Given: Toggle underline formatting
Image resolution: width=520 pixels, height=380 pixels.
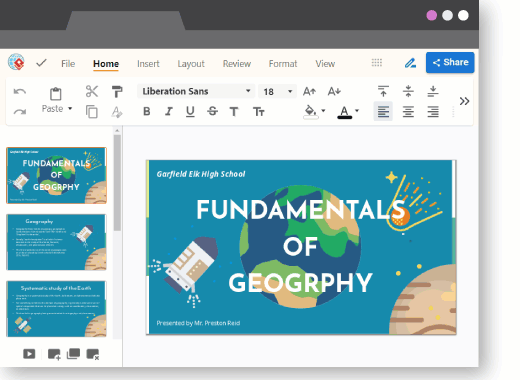Looking at the screenshot, I should (x=190, y=112).
